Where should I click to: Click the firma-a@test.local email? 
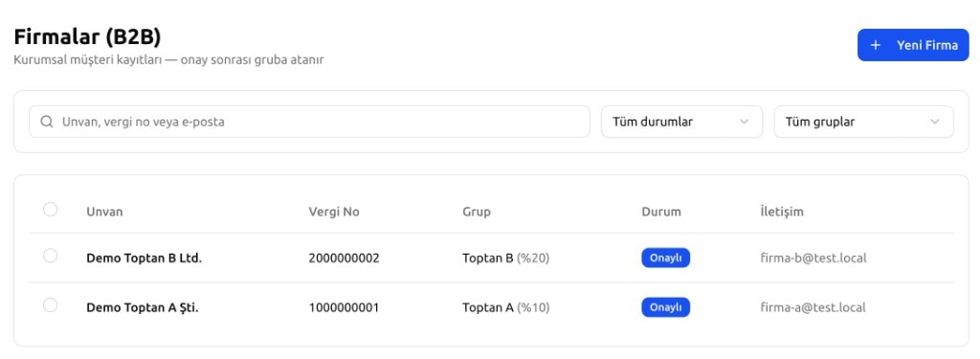(813, 307)
